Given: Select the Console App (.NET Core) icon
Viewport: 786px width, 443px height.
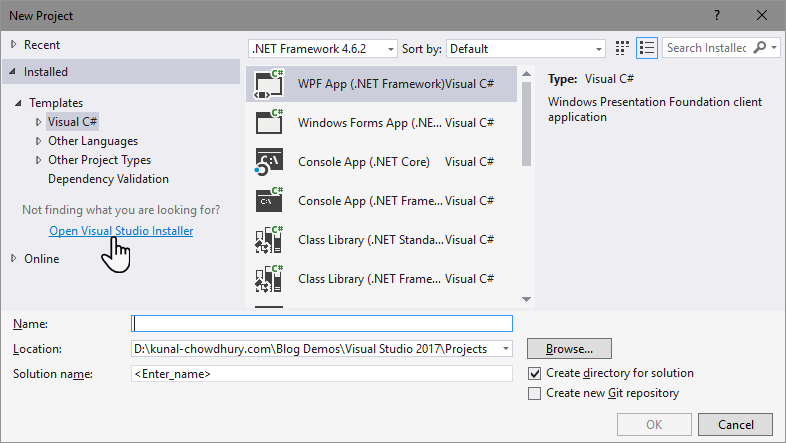Looking at the screenshot, I should (x=269, y=162).
